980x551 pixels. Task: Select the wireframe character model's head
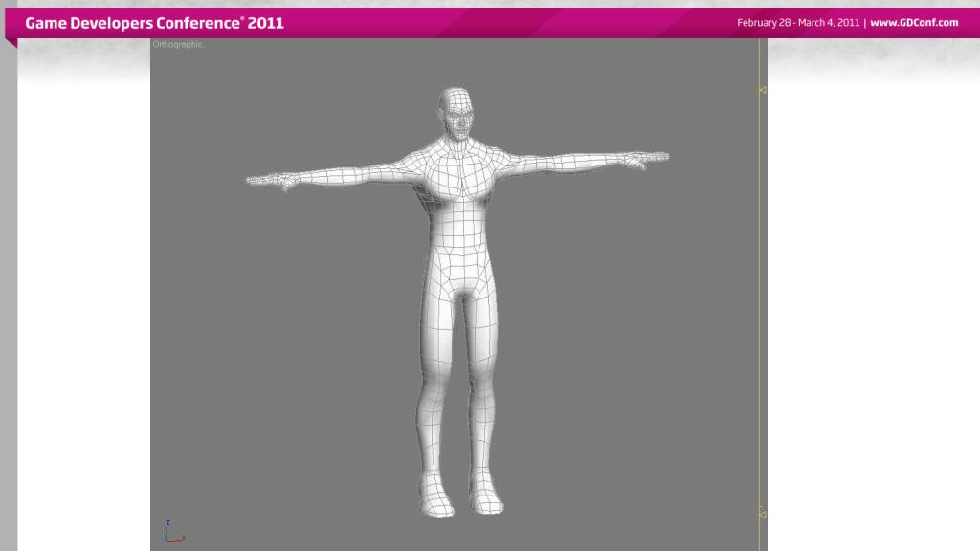457,114
